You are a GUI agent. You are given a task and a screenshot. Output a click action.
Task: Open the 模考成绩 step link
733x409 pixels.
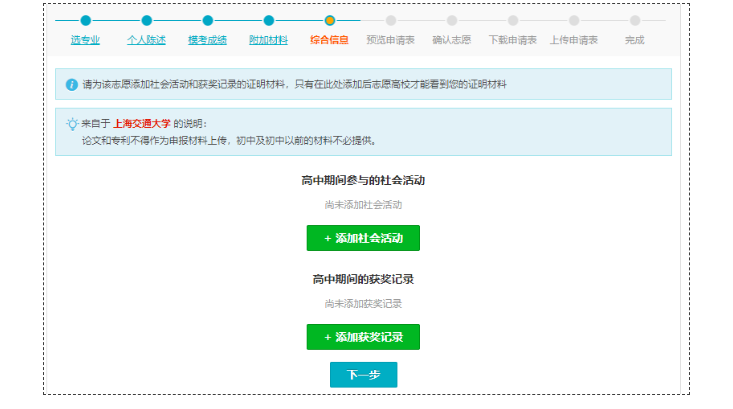[x=207, y=40]
